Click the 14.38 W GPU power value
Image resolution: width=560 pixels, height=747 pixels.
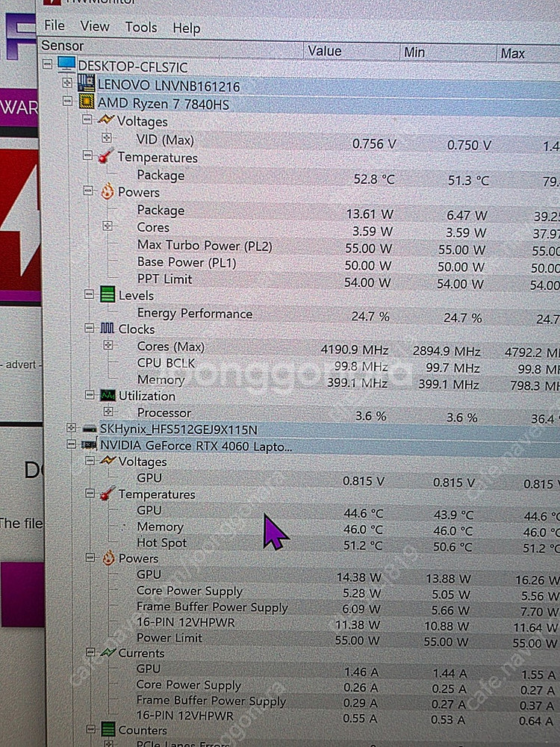point(358,577)
